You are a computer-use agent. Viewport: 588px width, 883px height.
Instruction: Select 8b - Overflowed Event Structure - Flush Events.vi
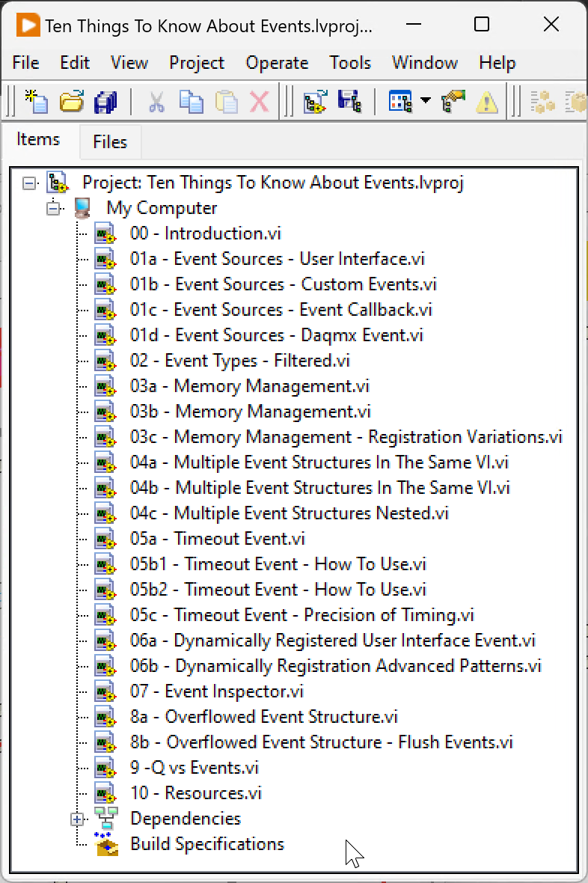(322, 742)
